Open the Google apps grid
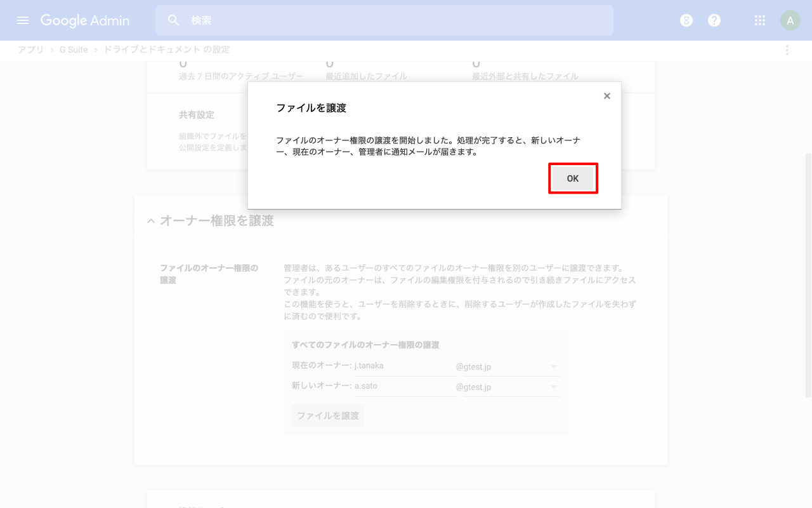 [x=760, y=20]
